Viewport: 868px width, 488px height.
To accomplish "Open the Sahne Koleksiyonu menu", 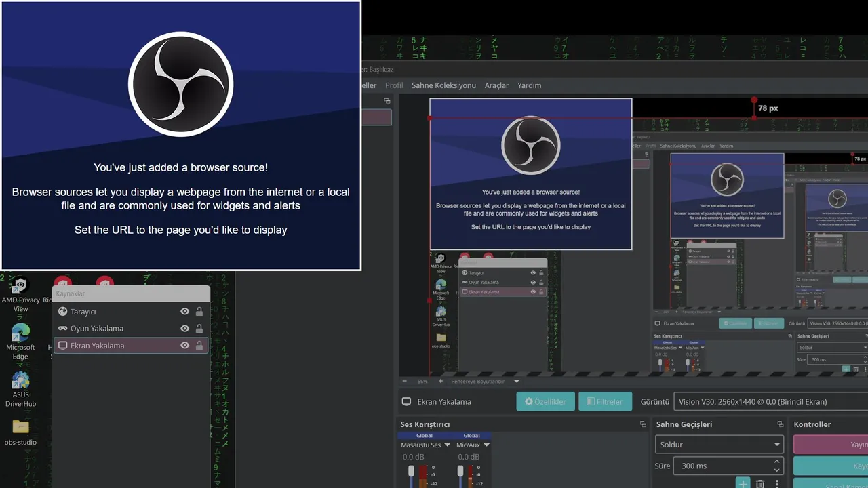I will coord(443,85).
